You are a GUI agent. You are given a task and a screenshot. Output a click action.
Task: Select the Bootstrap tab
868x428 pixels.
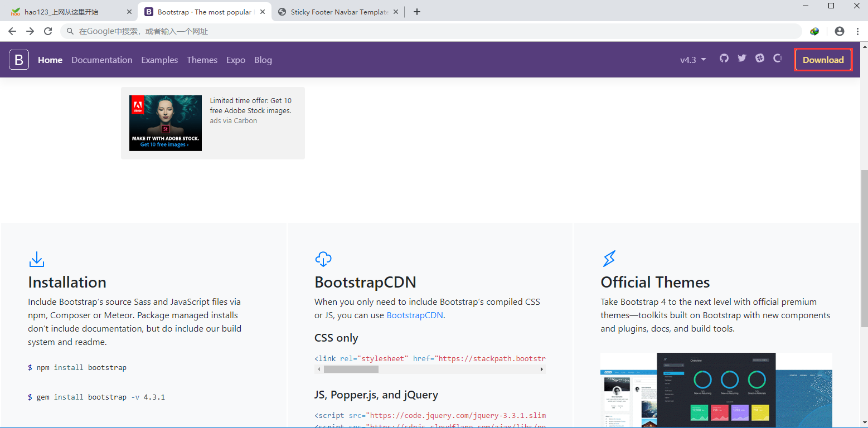point(205,12)
